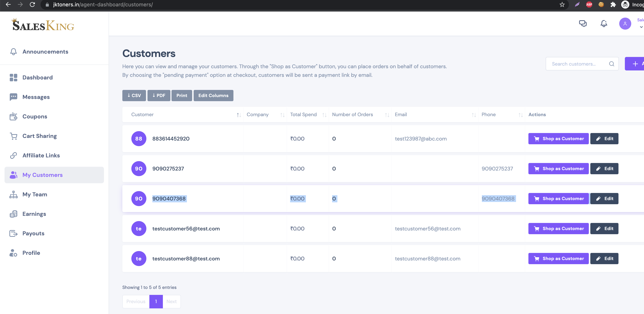Bookmark page with the star icon
This screenshot has width=644, height=314.
(562, 4)
